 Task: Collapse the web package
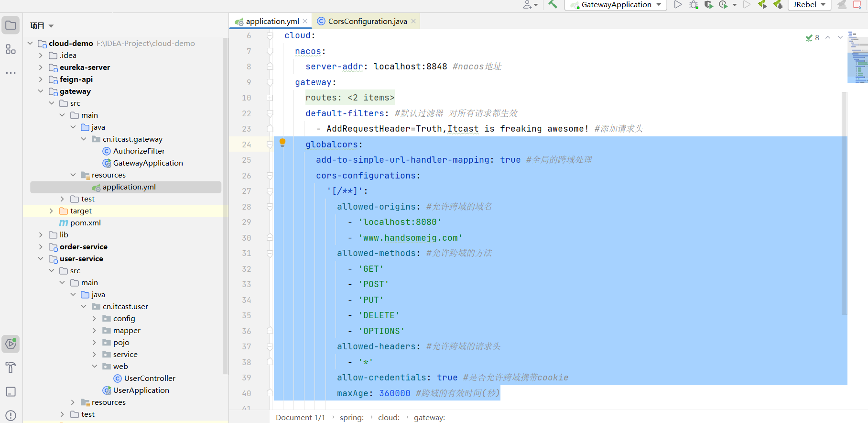[94, 366]
